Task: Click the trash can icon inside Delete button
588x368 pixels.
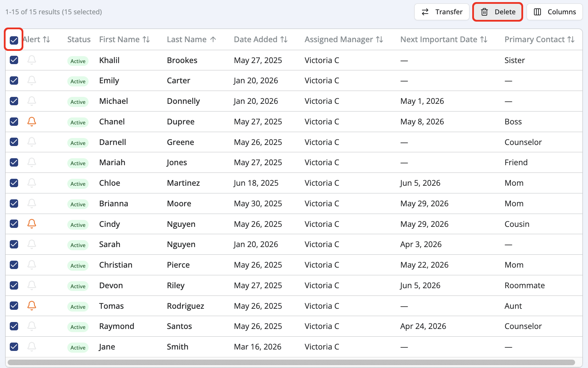Action: pyautogui.click(x=484, y=11)
